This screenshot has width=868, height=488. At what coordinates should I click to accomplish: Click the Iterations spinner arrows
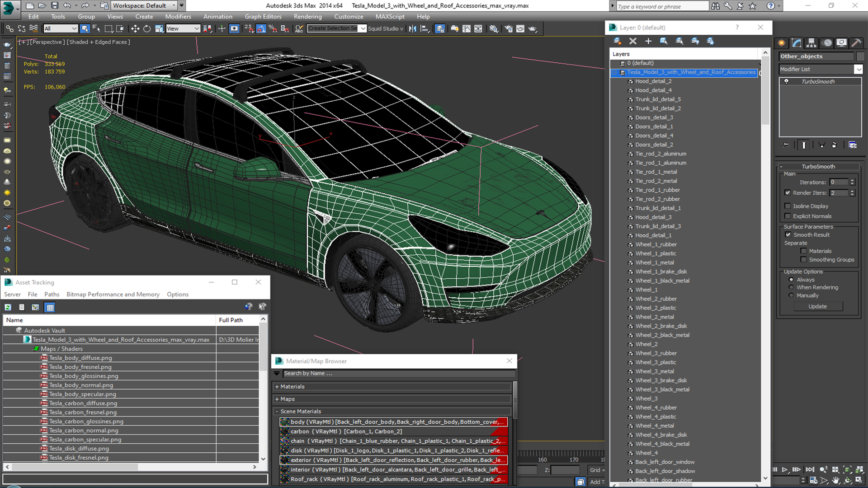click(852, 182)
